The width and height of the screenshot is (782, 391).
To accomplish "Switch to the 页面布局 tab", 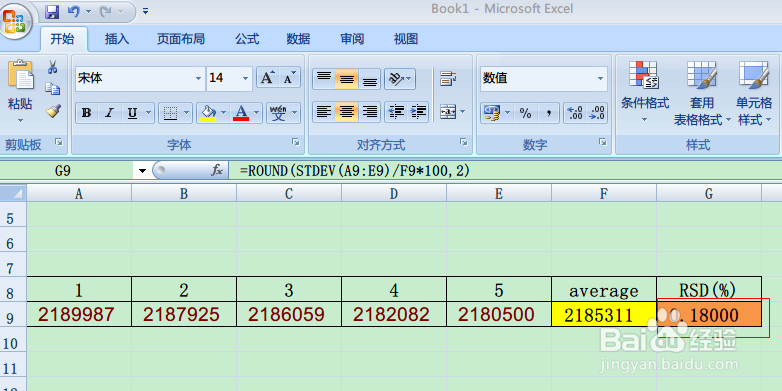I will (x=181, y=39).
